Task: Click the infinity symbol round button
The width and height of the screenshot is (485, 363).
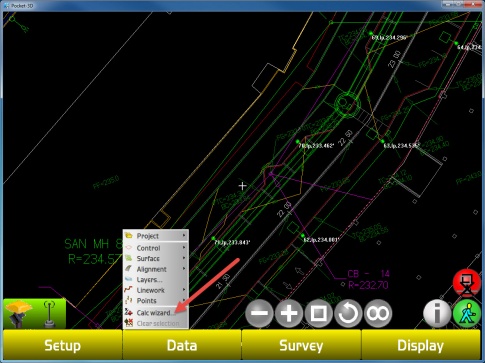Action: coord(378,313)
